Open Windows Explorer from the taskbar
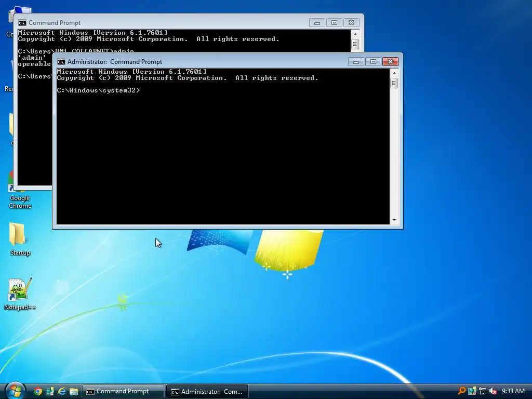 [x=74, y=391]
